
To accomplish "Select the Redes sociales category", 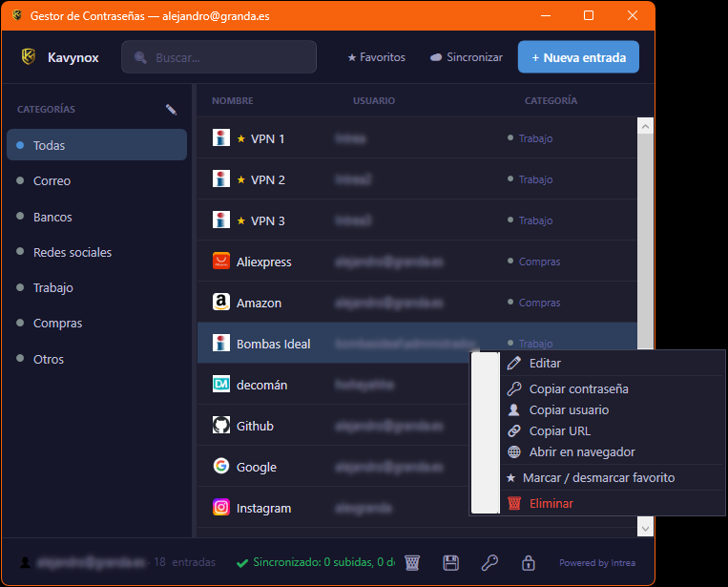I will pos(96,252).
